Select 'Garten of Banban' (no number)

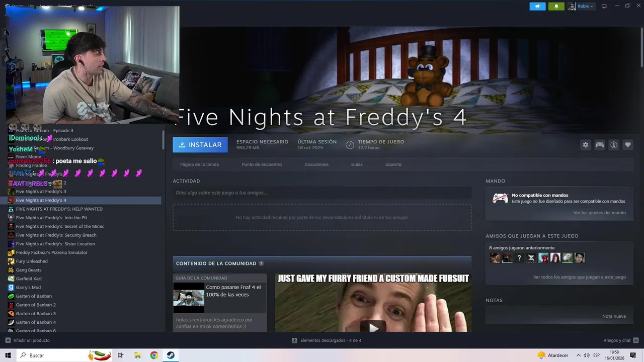(x=34, y=296)
